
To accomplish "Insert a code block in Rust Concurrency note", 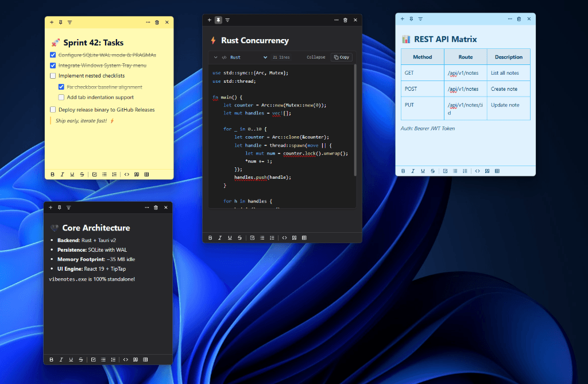I will pos(285,238).
